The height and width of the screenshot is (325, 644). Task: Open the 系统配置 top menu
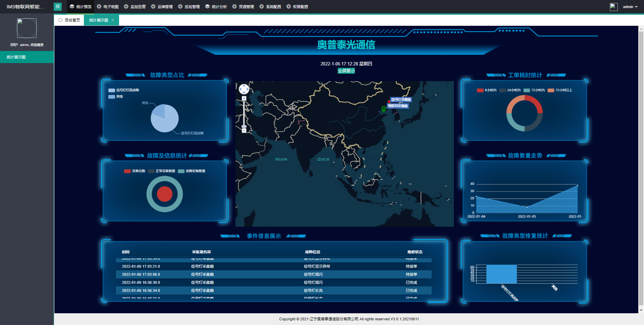click(x=270, y=7)
